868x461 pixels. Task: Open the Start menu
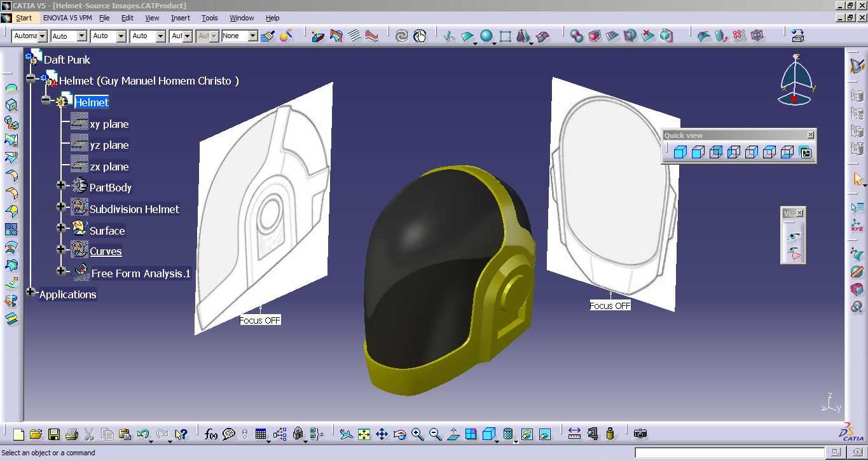click(24, 18)
